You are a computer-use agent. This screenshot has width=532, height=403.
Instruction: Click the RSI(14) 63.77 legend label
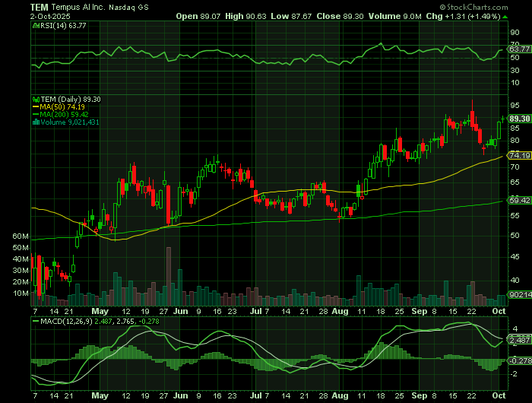63,25
